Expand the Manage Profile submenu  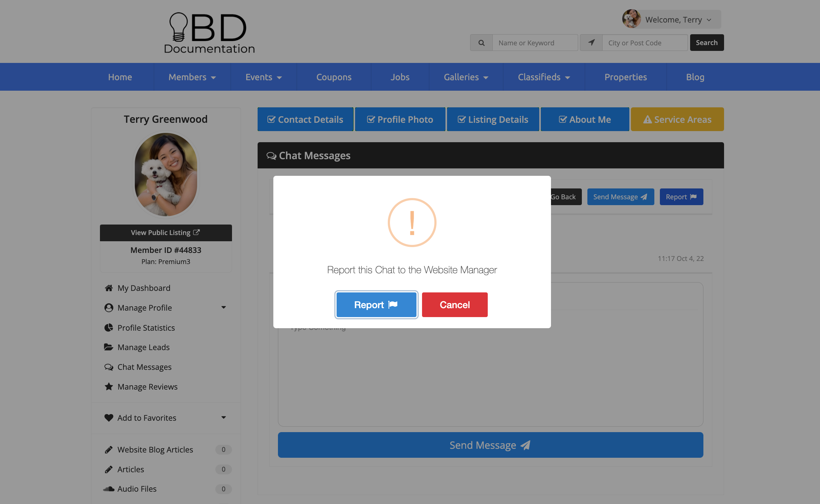click(223, 307)
